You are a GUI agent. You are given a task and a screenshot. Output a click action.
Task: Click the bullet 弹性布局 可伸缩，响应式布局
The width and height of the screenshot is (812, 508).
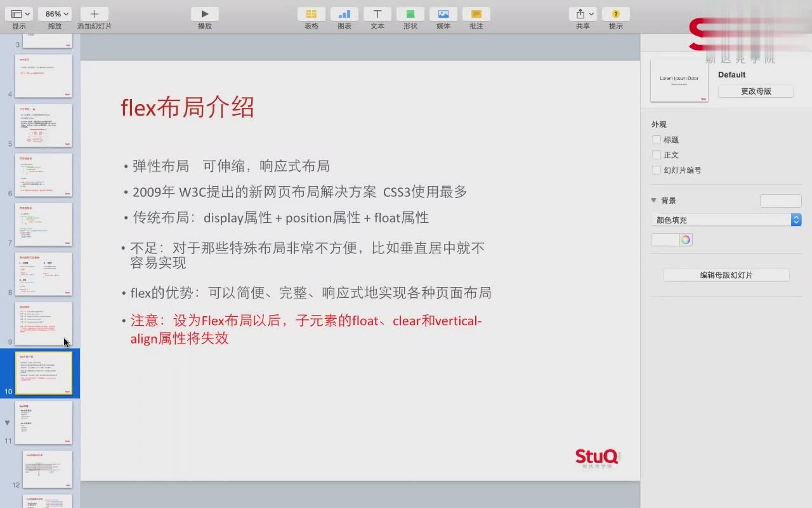pos(231,166)
